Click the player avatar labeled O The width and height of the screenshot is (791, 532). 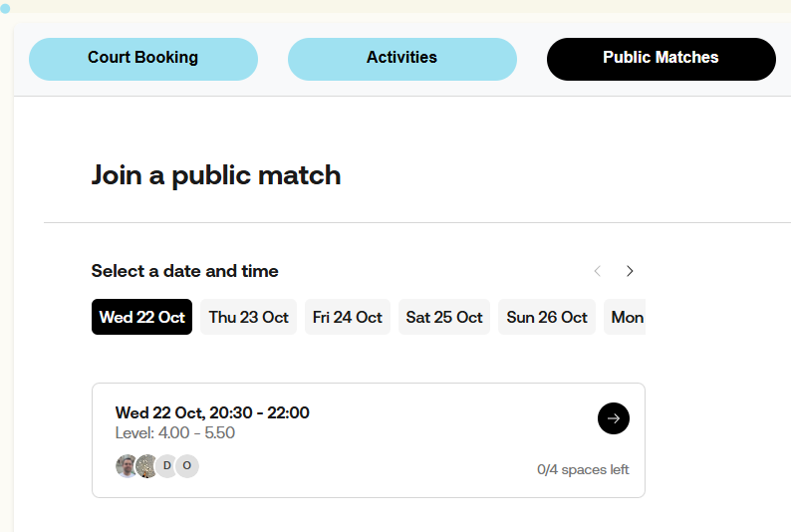point(187,465)
